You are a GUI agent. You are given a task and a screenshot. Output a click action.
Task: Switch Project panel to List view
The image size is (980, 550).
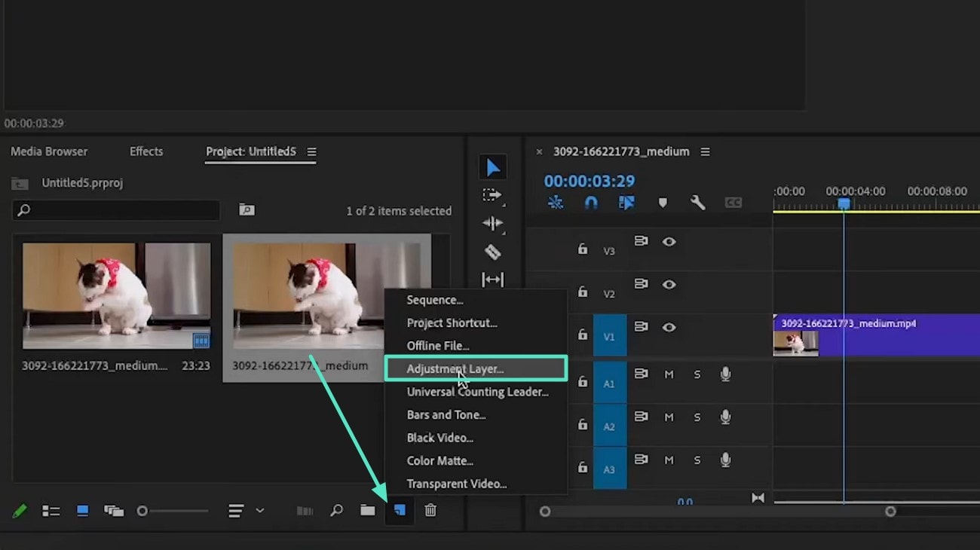tap(51, 510)
